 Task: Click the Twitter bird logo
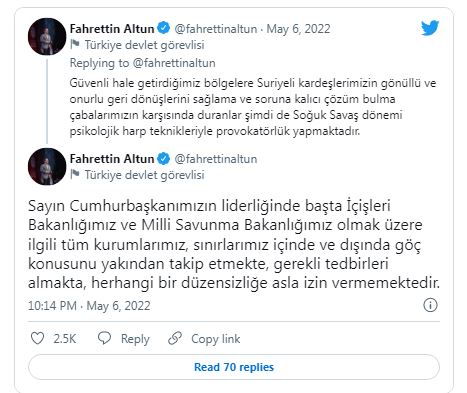click(430, 28)
